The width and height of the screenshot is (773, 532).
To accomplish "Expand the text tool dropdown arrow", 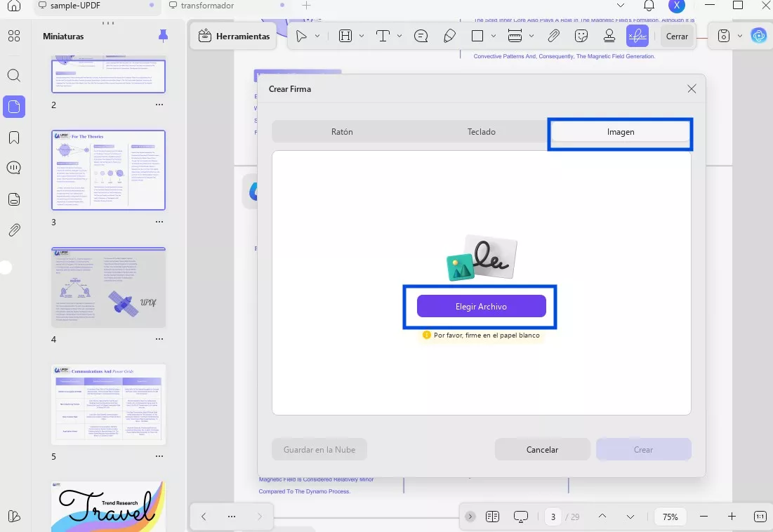I will (x=399, y=36).
